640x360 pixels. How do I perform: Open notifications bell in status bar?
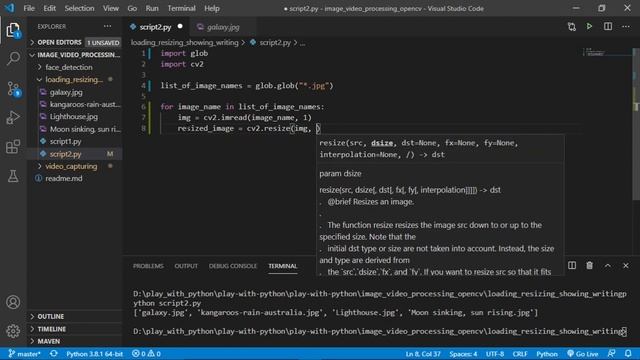[x=628, y=354]
